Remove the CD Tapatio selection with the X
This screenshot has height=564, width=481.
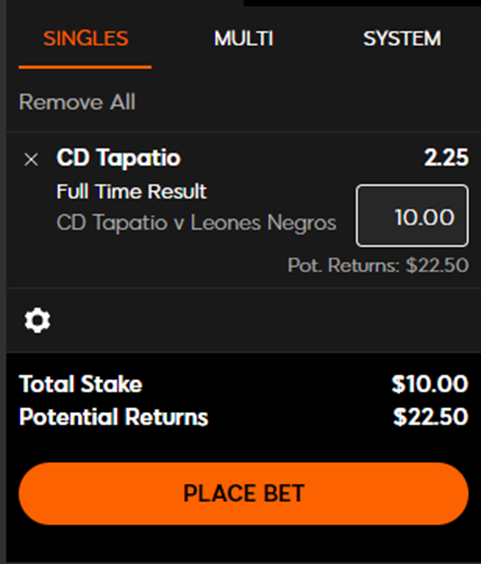31,159
